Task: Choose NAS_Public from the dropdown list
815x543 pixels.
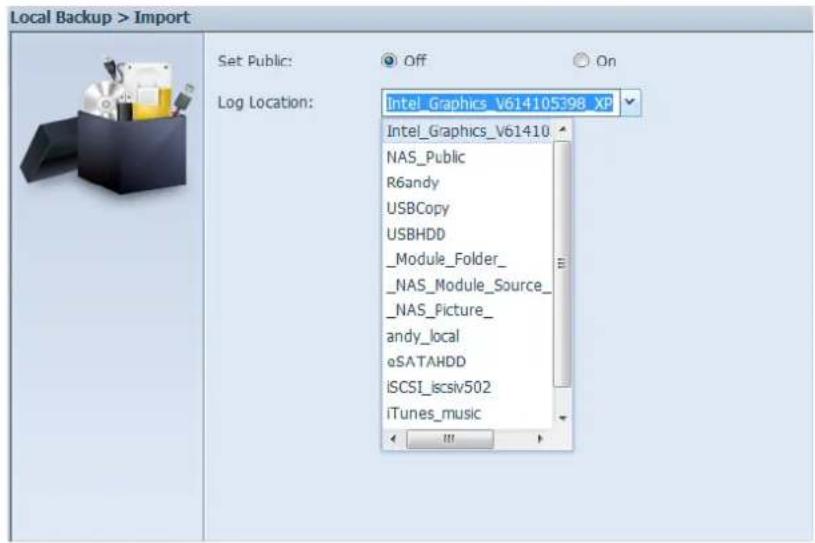Action: click(x=426, y=157)
